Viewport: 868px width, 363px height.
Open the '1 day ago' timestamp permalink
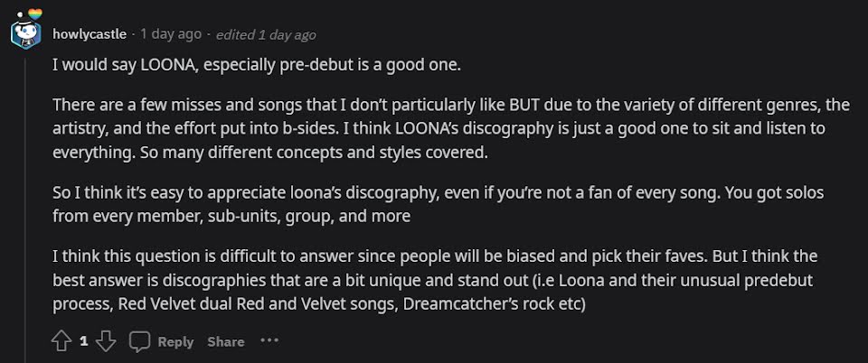point(171,34)
